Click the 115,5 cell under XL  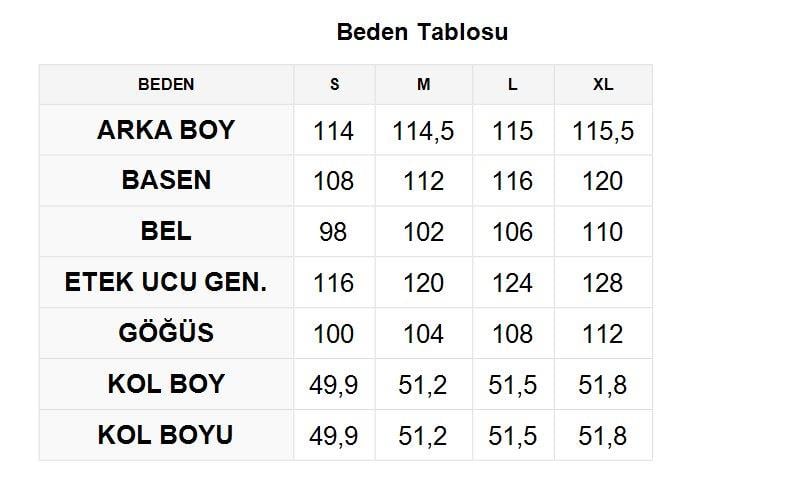603,131
